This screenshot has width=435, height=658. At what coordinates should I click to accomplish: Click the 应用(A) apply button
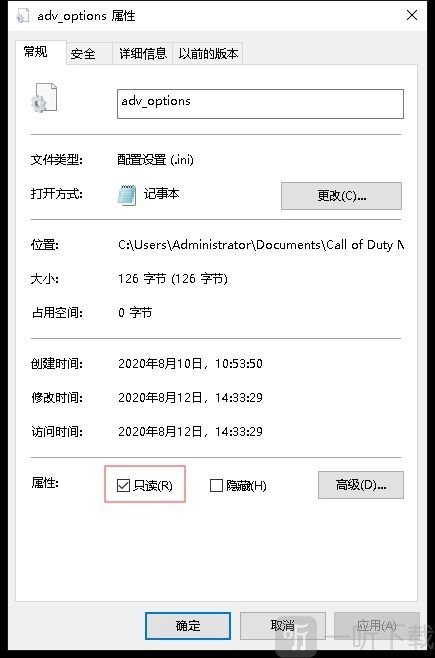[376, 626]
